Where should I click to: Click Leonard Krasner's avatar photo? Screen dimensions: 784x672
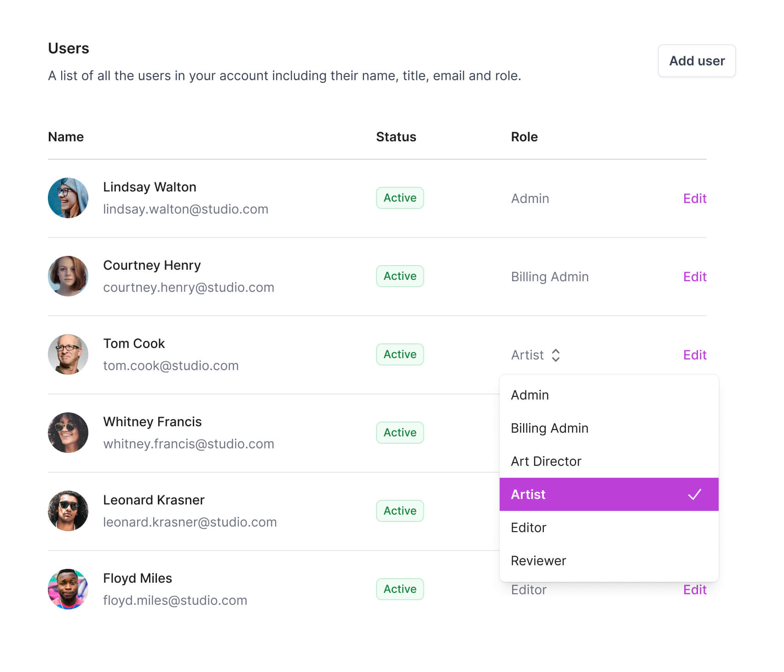(68, 511)
